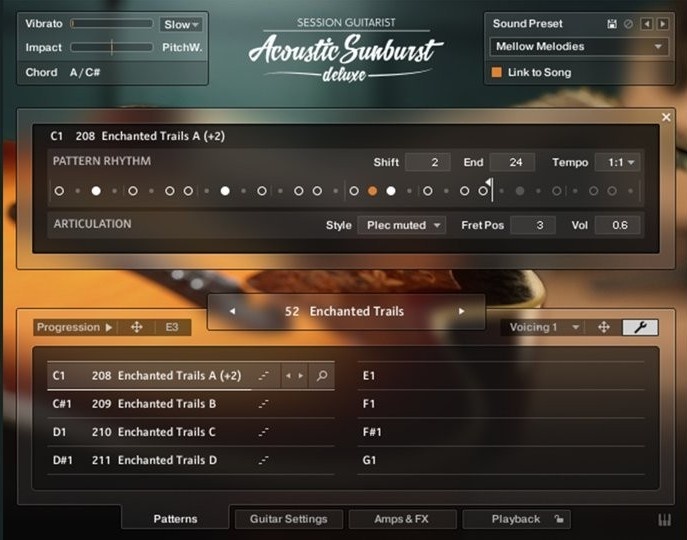Open the Voicing 1 dropdown
The image size is (687, 540).
[x=544, y=327]
